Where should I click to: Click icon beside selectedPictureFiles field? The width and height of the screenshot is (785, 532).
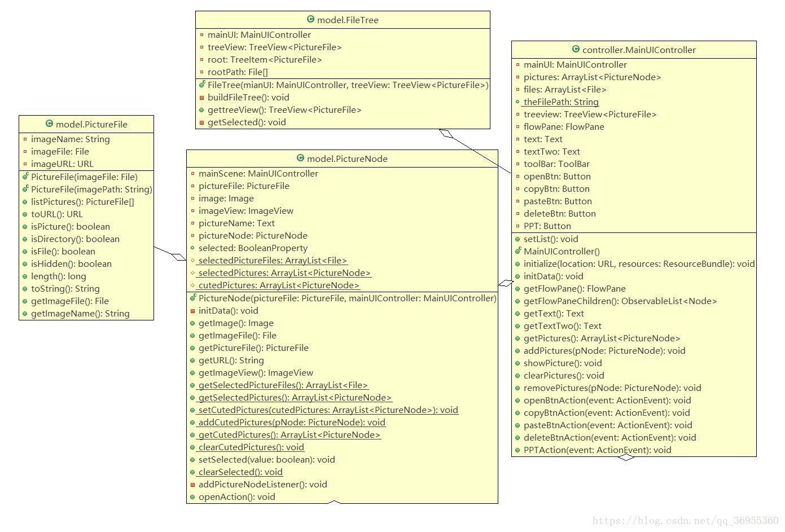pyautogui.click(x=193, y=261)
